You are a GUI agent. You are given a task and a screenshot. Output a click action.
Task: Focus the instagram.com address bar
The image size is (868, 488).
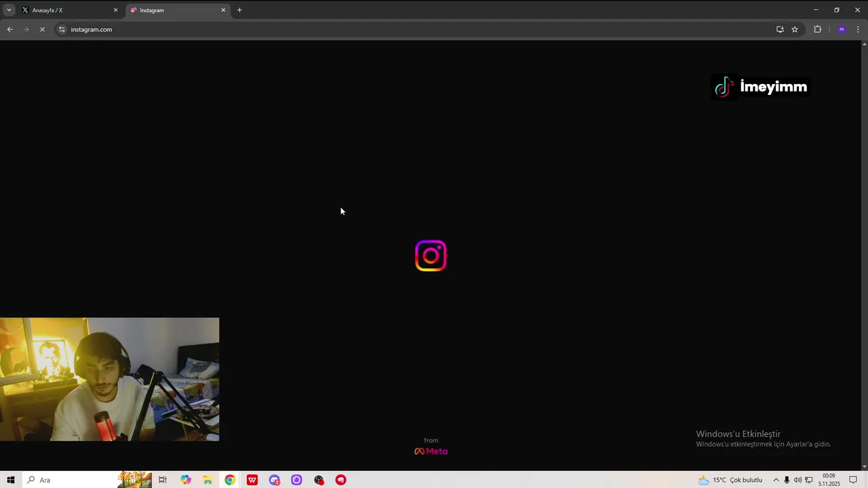[x=414, y=29]
